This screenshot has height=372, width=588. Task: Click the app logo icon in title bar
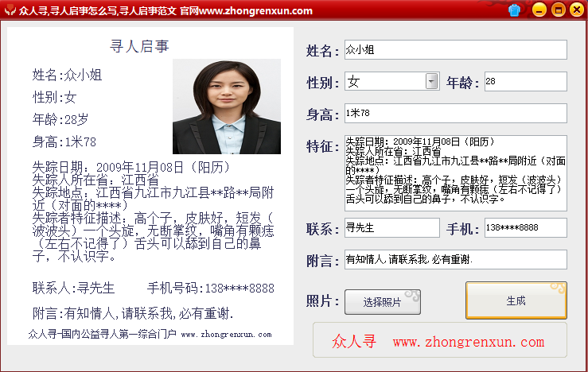pos(10,10)
